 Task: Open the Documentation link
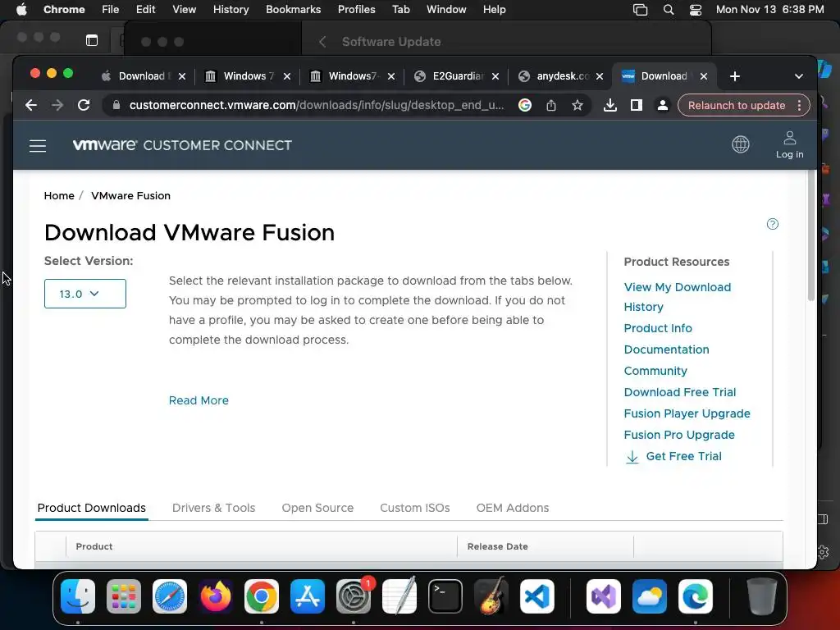tap(666, 349)
